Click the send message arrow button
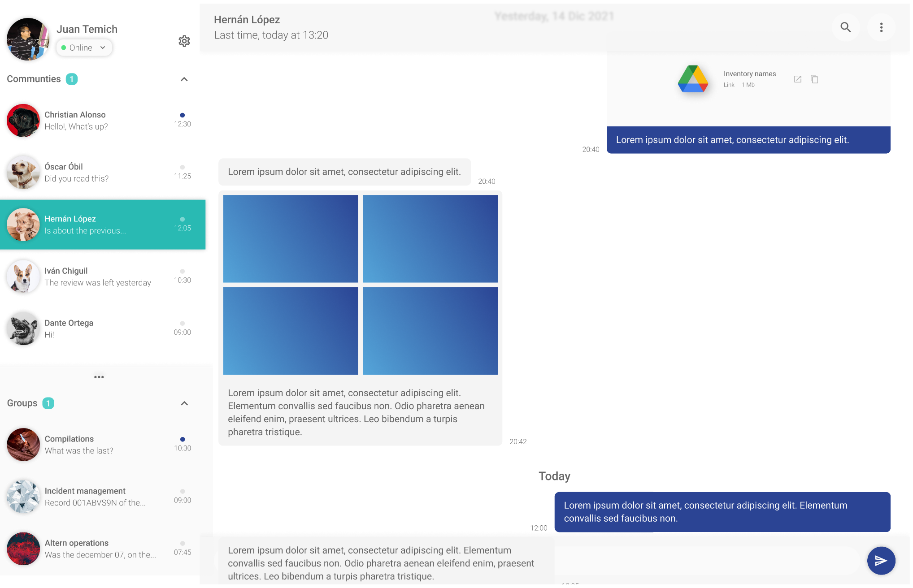 click(x=881, y=560)
